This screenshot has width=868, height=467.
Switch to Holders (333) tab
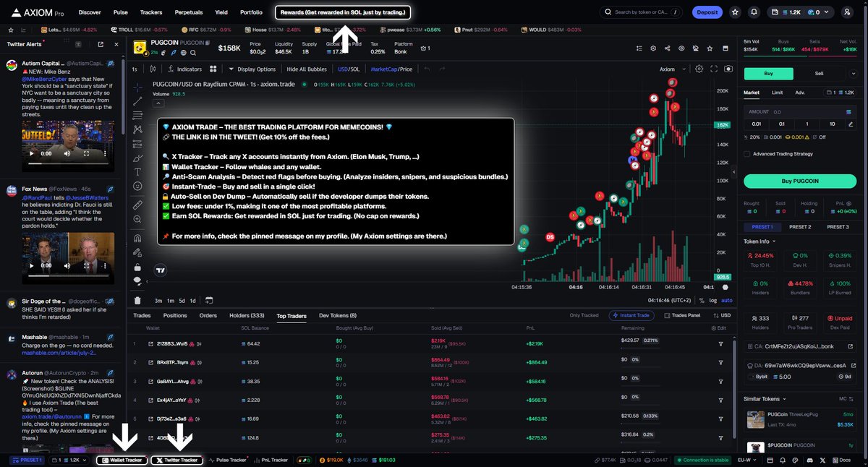pyautogui.click(x=247, y=315)
